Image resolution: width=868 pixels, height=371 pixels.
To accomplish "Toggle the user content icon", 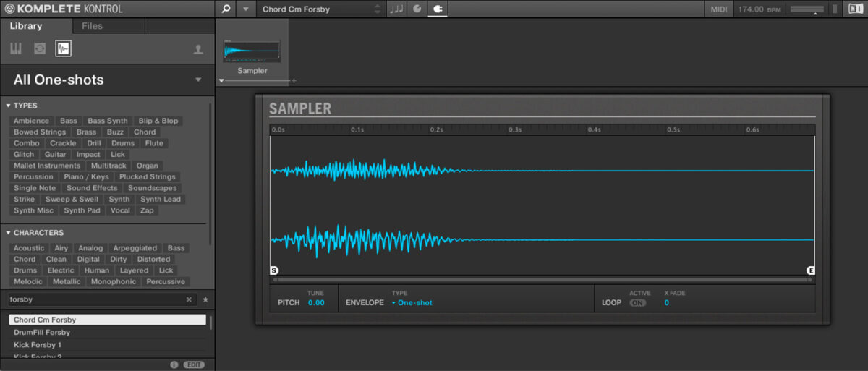I will click(197, 49).
